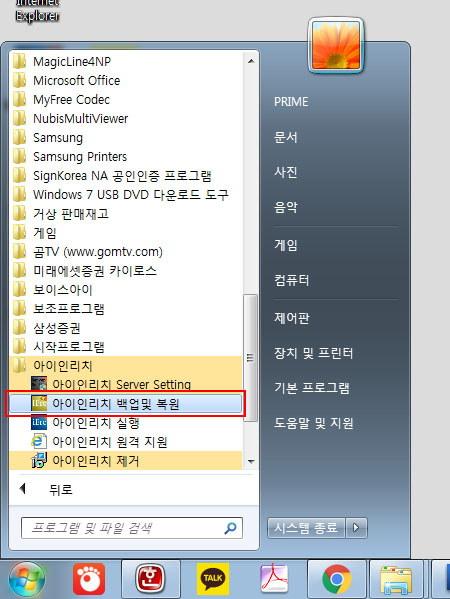Image resolution: width=450 pixels, height=599 pixels.
Task: Expand the NubisMultiViewer folder
Action: [x=81, y=118]
